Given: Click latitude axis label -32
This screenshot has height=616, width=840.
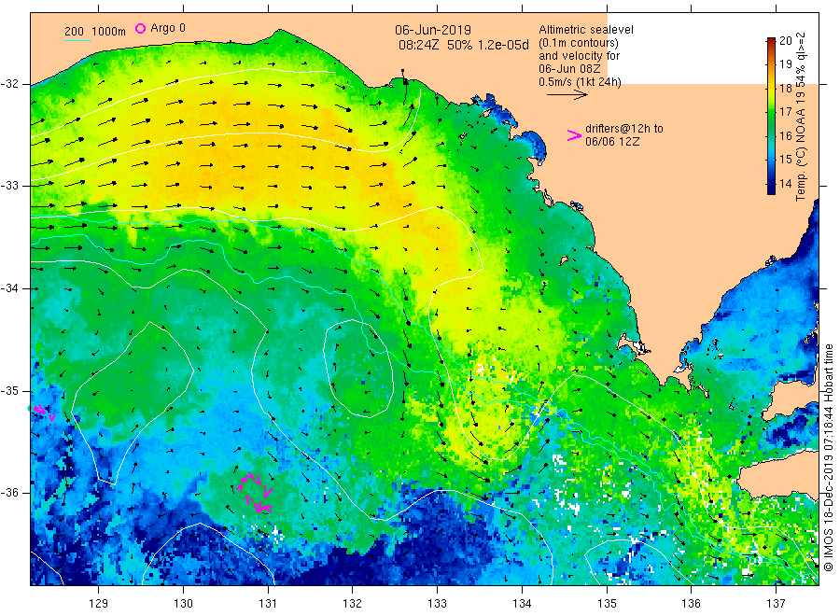Looking at the screenshot, I should click(x=9, y=84).
